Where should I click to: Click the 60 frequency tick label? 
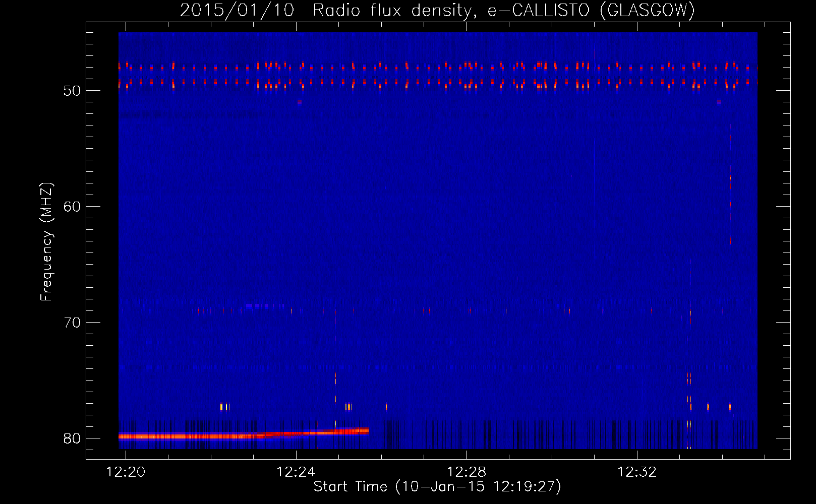[x=72, y=207]
